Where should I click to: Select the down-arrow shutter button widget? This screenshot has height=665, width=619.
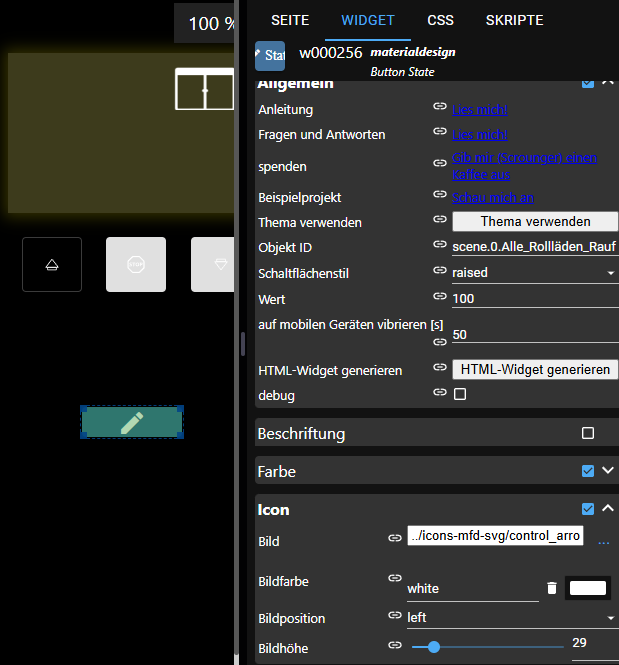point(212,264)
